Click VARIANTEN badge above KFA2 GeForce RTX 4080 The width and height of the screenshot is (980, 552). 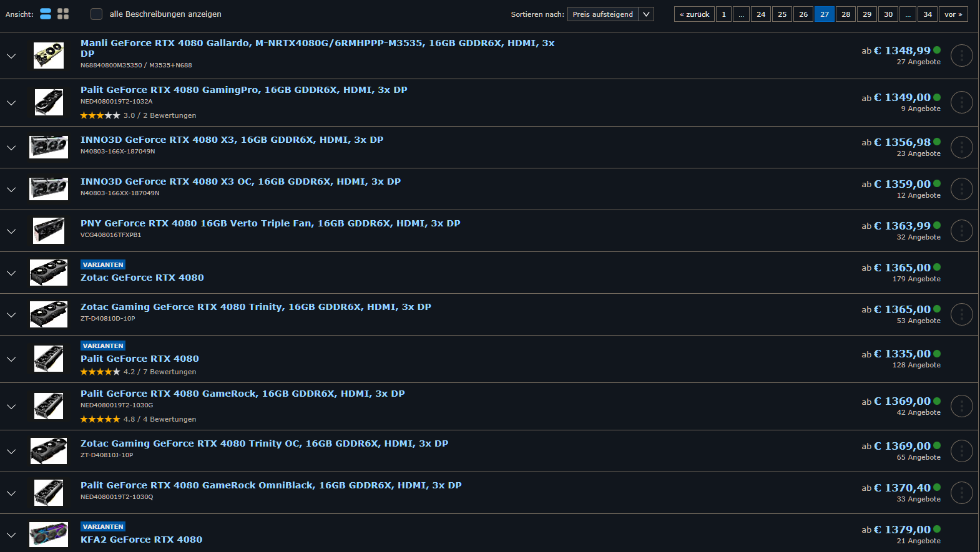[103, 526]
